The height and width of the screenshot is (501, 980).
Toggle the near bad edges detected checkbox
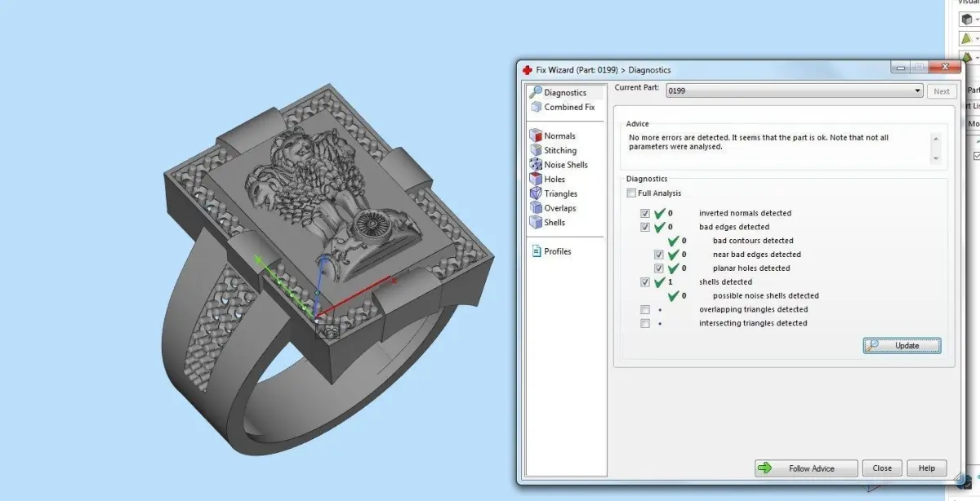(659, 255)
